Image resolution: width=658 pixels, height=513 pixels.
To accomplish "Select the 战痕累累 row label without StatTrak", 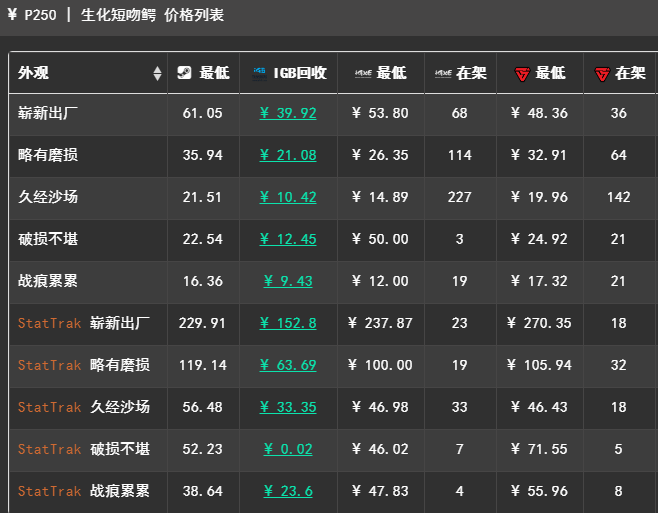I will click(48, 281).
